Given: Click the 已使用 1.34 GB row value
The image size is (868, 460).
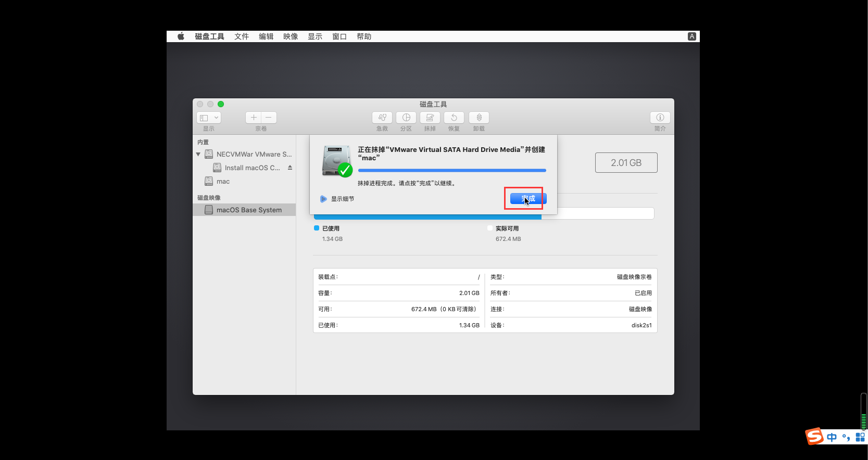Looking at the screenshot, I should (469, 326).
